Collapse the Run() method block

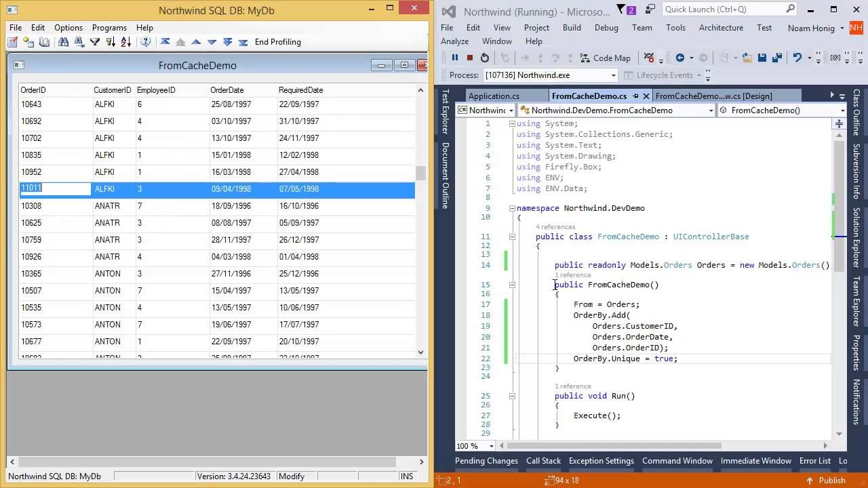[512, 396]
